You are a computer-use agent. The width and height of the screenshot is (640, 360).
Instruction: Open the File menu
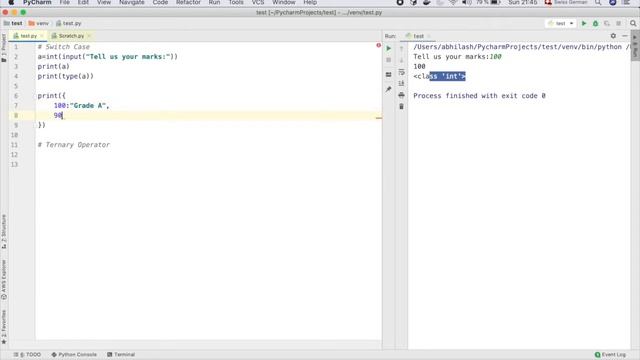click(64, 2)
